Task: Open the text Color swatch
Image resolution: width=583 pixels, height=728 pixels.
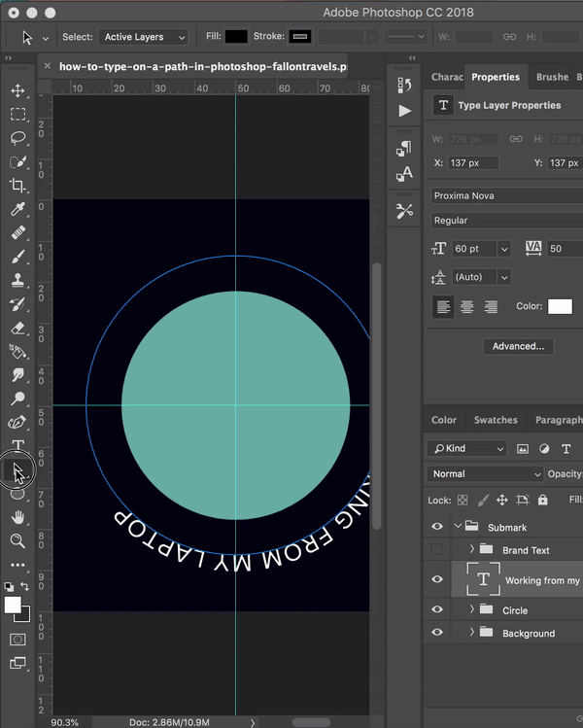Action: (560, 306)
